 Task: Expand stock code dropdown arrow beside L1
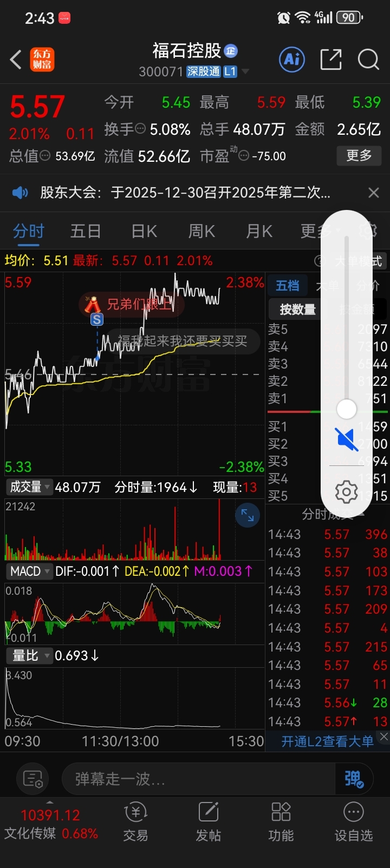click(245, 71)
